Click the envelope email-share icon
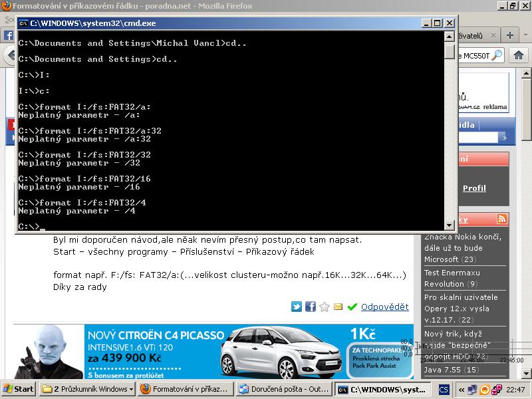The width and height of the screenshot is (532, 399). (x=338, y=307)
